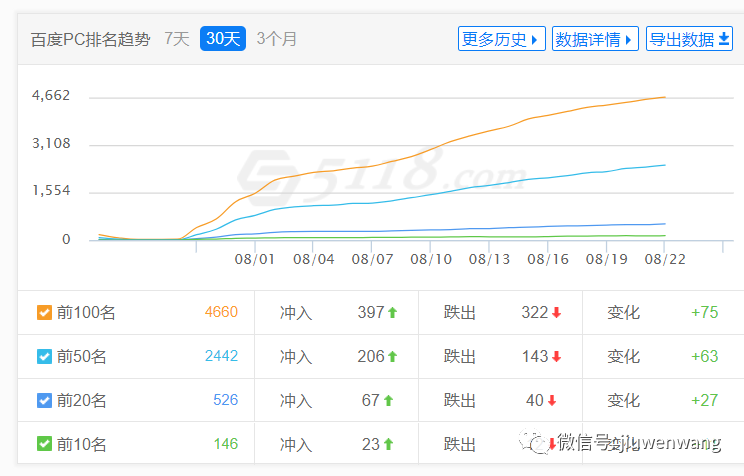Uncheck the 前50名 light blue checkbox
Viewport: 744px width, 476px height.
[44, 356]
